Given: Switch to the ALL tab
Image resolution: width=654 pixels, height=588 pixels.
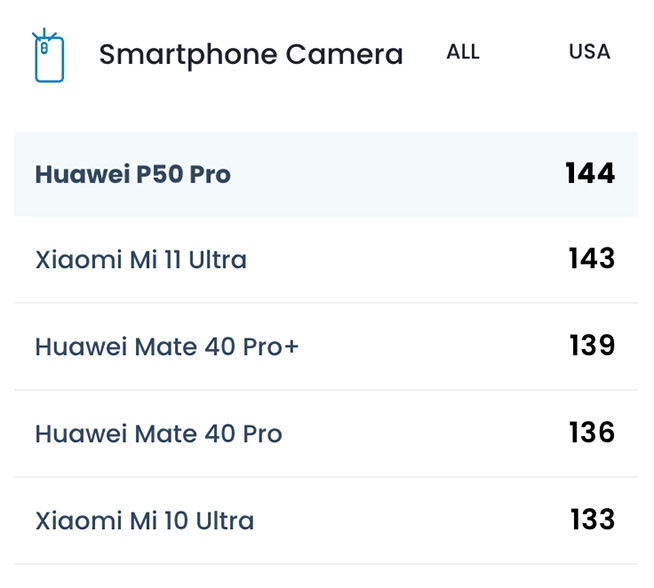Looking at the screenshot, I should pos(463,52).
